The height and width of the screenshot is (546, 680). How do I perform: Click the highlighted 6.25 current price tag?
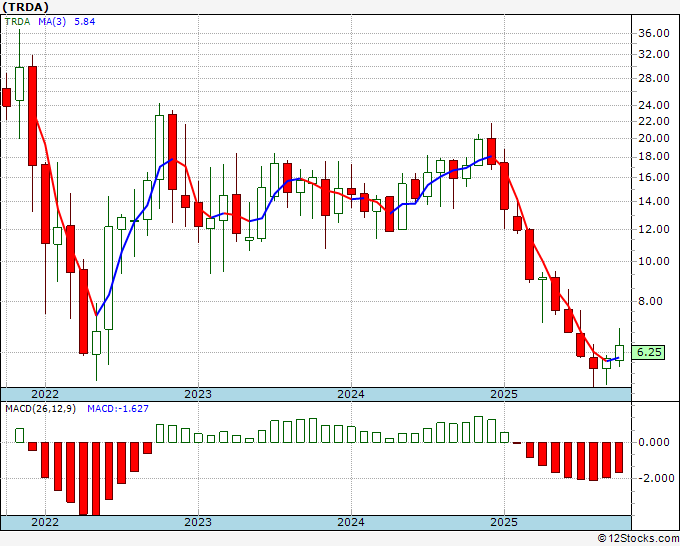coord(649,353)
